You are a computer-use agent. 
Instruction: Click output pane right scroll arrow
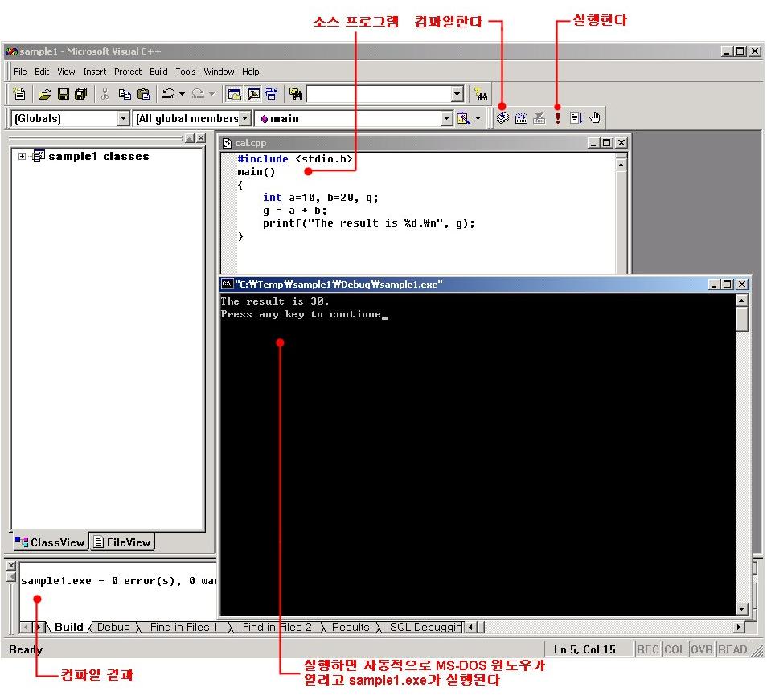click(739, 627)
